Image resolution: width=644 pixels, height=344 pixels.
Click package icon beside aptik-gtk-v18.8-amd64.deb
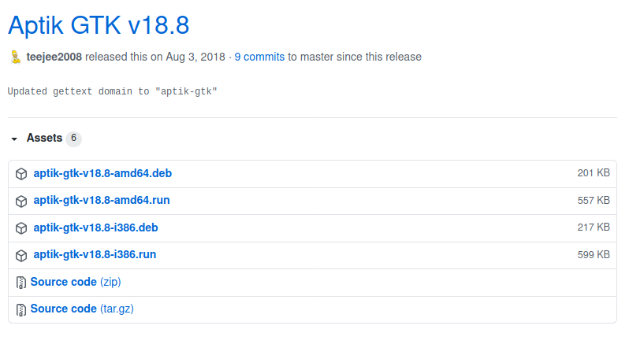point(21,173)
